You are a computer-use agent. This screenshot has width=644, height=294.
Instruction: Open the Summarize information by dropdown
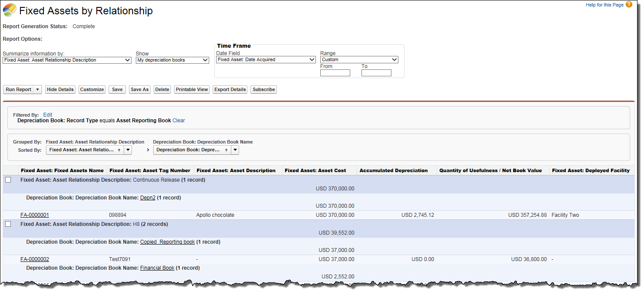pyautogui.click(x=67, y=60)
